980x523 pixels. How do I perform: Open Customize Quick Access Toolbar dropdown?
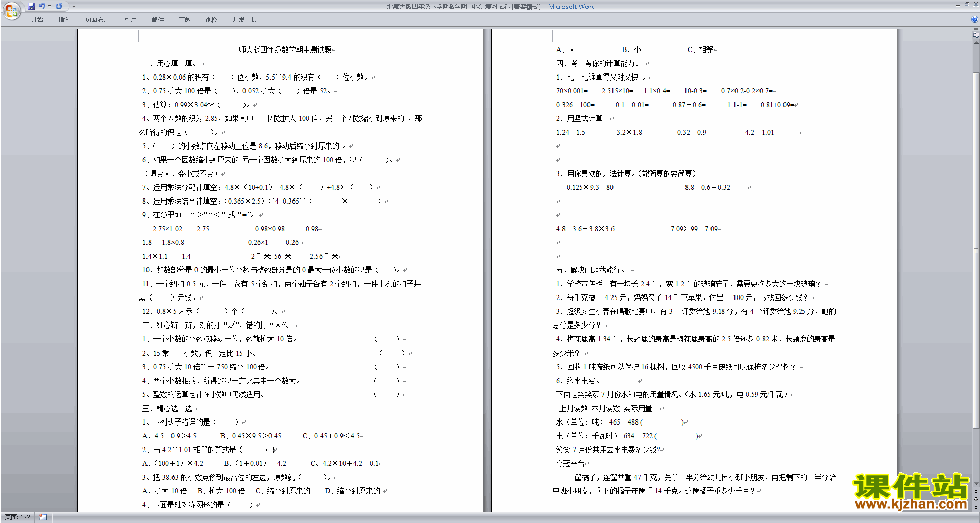click(x=73, y=6)
